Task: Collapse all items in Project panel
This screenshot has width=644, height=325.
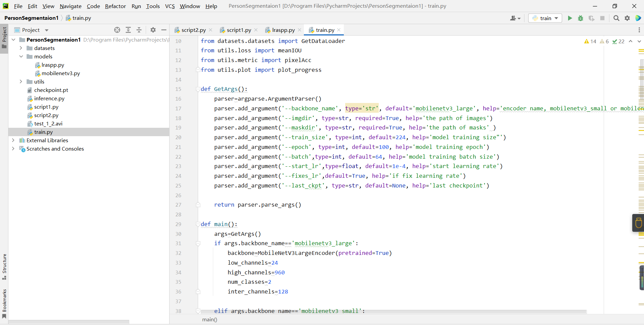Action: point(139,30)
